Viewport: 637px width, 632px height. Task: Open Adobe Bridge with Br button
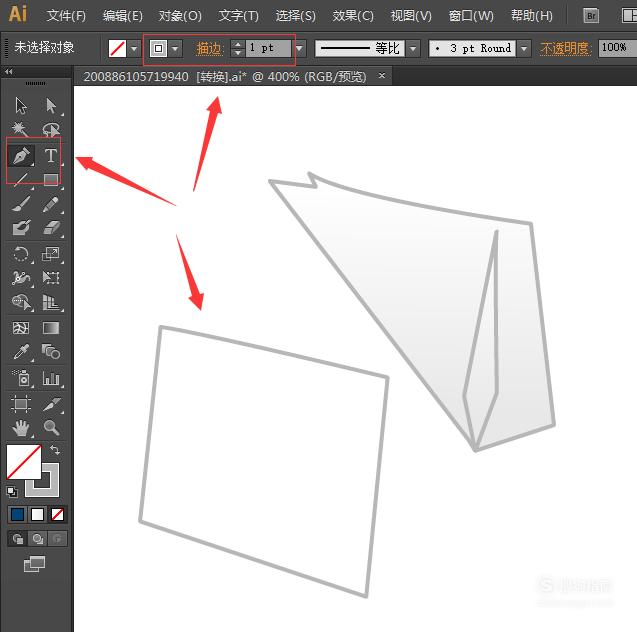[591, 16]
